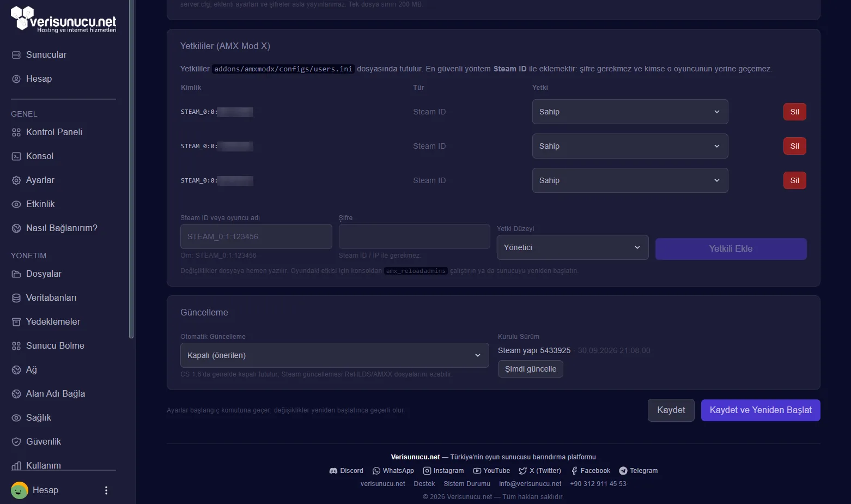The height and width of the screenshot is (504, 851).
Task: Click the WhatsApp icon in footer
Action: [376, 471]
